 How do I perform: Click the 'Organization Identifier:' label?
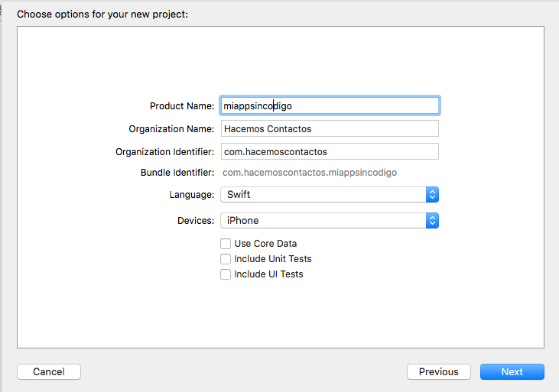165,152
